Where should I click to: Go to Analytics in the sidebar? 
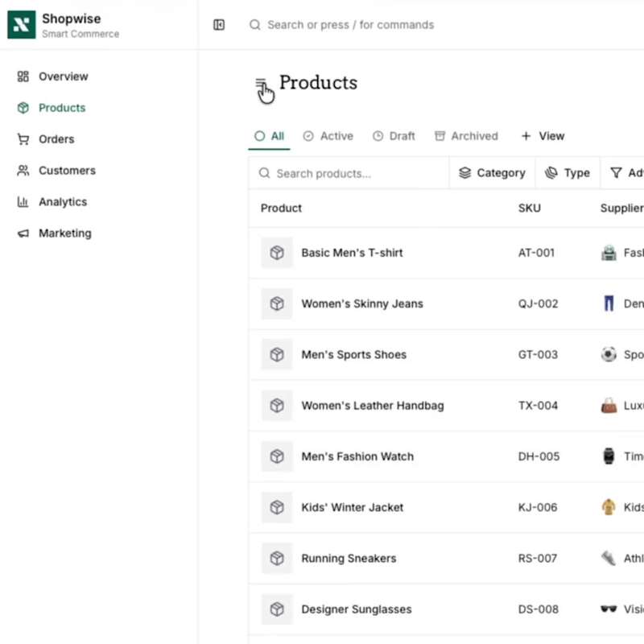(x=62, y=202)
